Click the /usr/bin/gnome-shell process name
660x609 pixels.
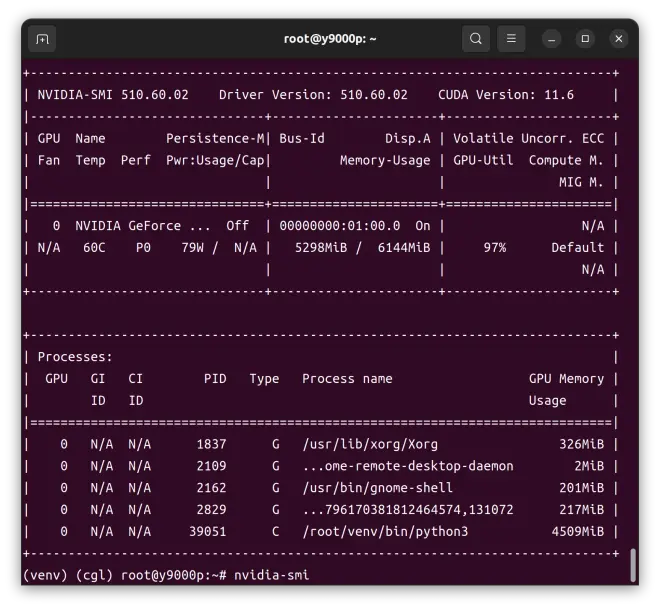pyautogui.click(x=378, y=488)
